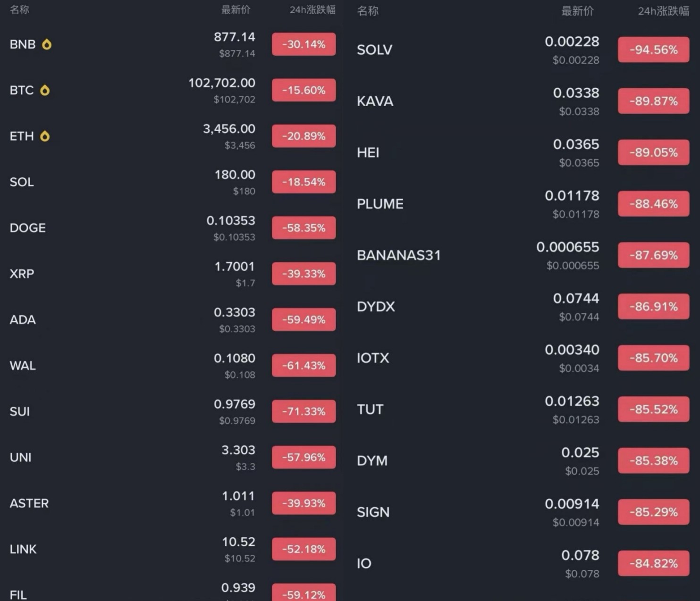The image size is (700, 601).
Task: Click the flame icon beside BTC
Action: click(45, 90)
